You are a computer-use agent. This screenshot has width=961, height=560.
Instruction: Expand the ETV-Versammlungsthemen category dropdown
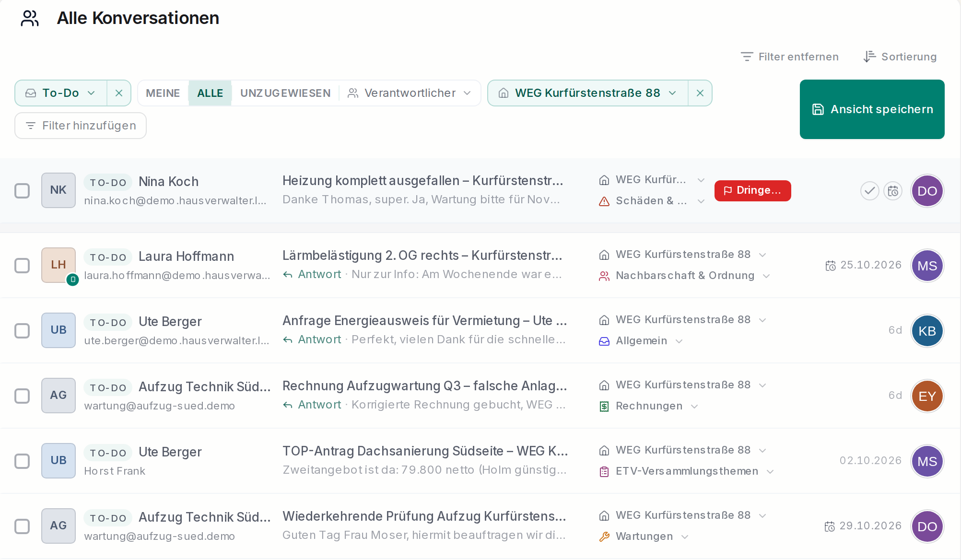(x=770, y=472)
